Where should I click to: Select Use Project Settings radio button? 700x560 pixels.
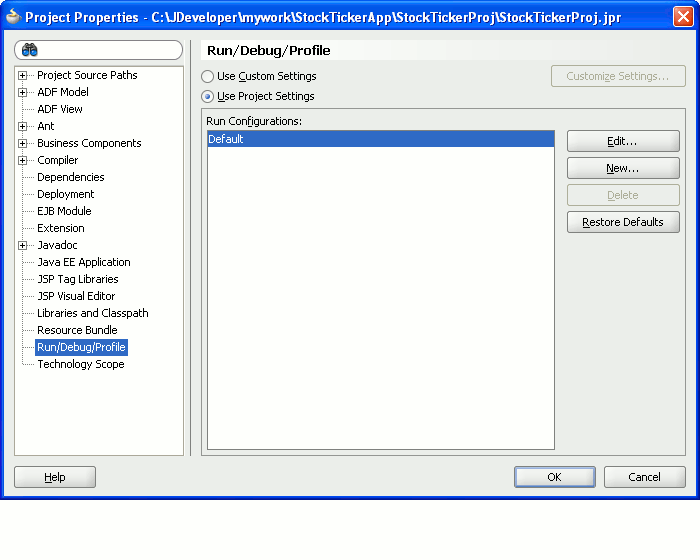pos(208,97)
